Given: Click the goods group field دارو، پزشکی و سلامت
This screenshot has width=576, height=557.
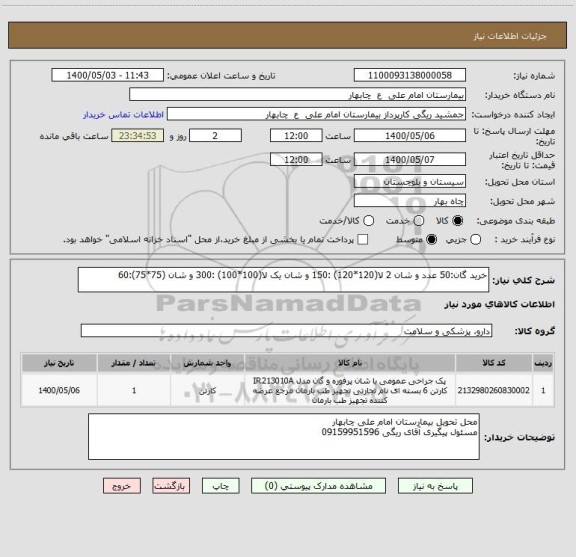Looking at the screenshot, I should coord(286,331).
